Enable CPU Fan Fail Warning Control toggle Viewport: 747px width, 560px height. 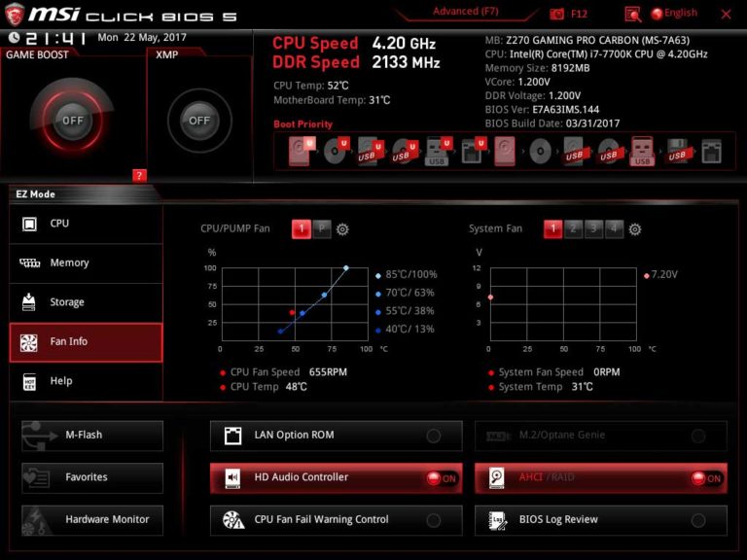coord(434,520)
